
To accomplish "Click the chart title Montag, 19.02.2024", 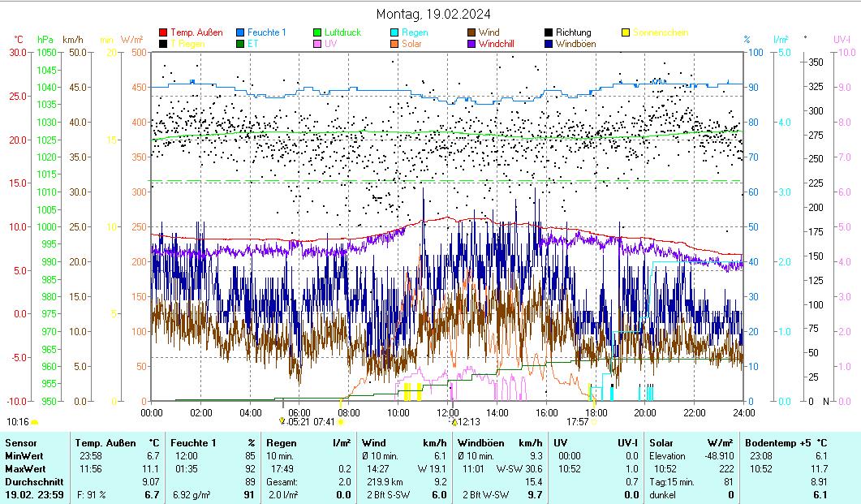I will 433,14.
